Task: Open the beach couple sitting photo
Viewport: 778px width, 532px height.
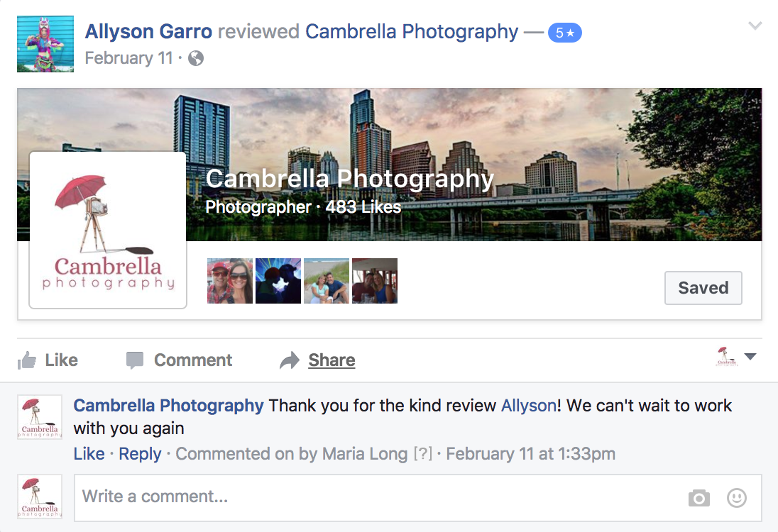Action: click(327, 281)
